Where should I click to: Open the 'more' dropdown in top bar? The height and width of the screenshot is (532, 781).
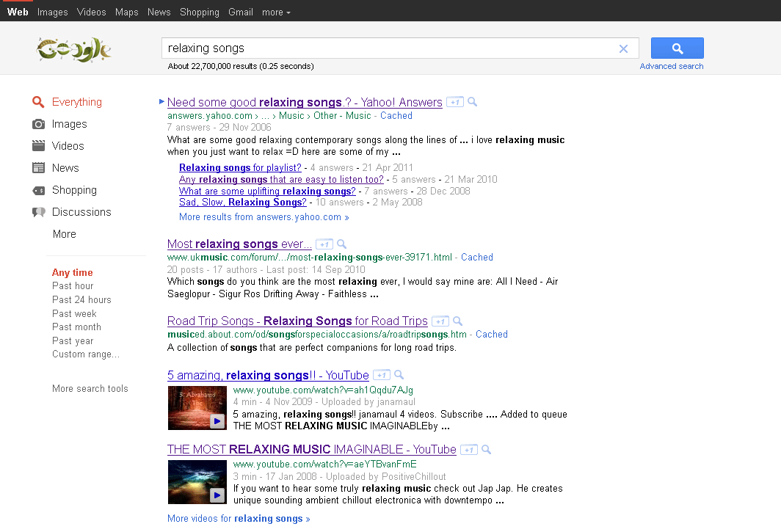[x=276, y=12]
